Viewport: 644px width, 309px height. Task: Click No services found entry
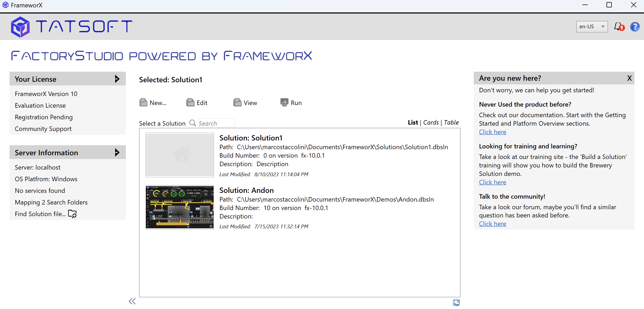pos(40,190)
